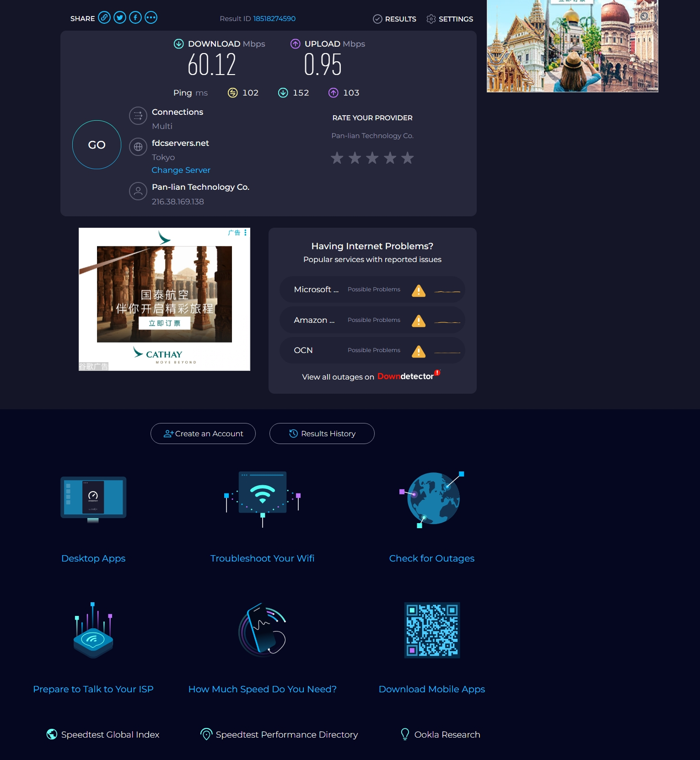Start test with GO button
Image resolution: width=700 pixels, height=760 pixels.
(x=97, y=145)
